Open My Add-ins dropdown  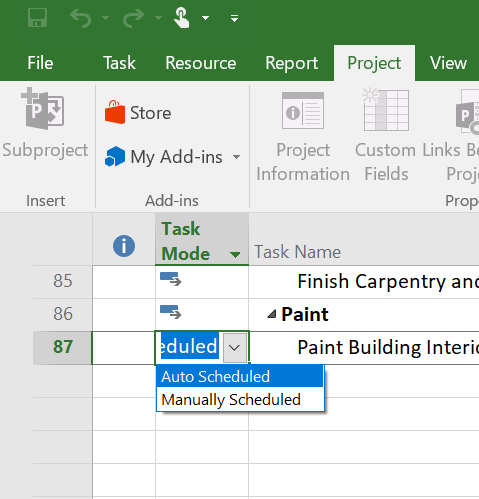coord(172,157)
